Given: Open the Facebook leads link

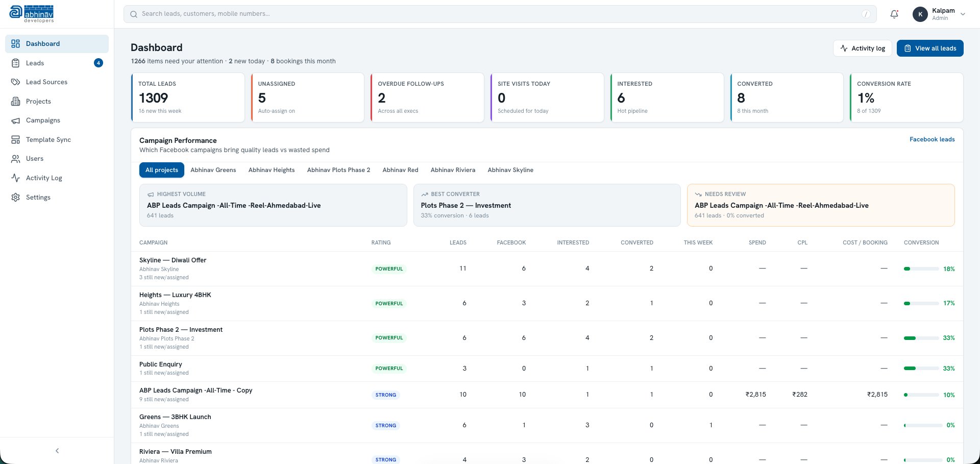Looking at the screenshot, I should point(932,139).
